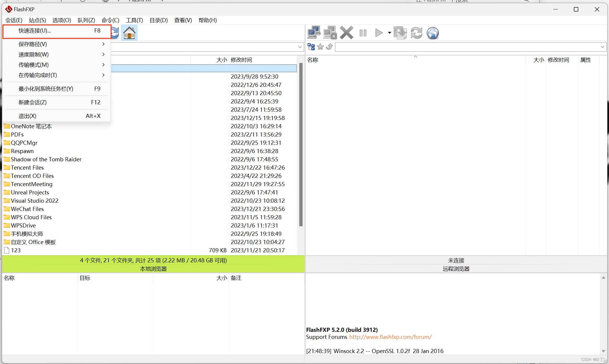Open the 帮助(H) menu
Viewport: 609px width, 364px height.
point(208,20)
